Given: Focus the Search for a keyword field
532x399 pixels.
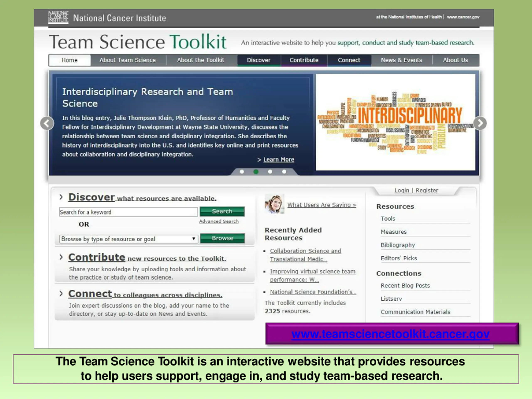Looking at the screenshot, I should coord(128,212).
